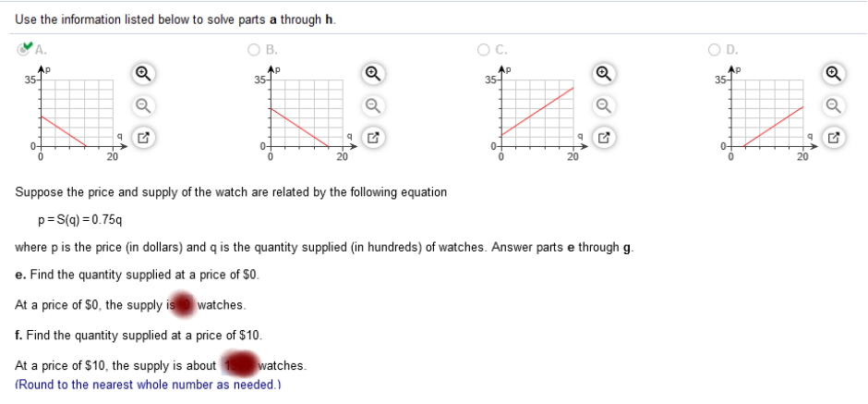Click the supply answer field for $10 price
868x404 pixels.
[239, 366]
